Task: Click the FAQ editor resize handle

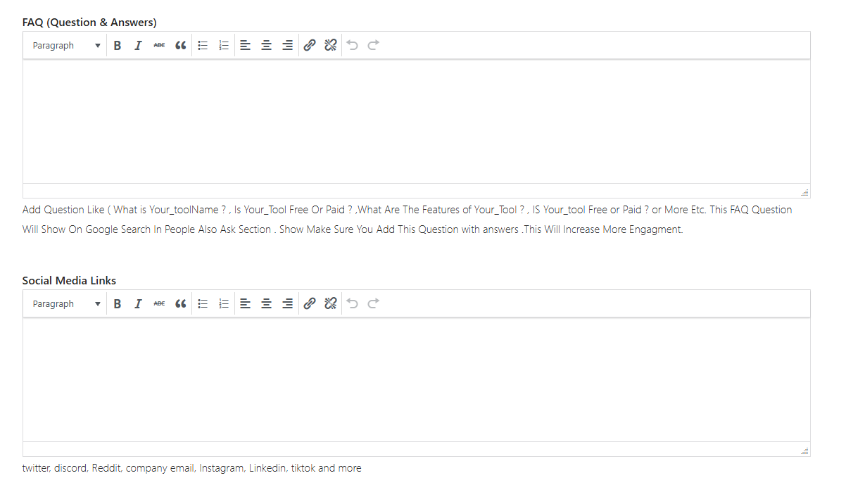Action: [x=804, y=192]
